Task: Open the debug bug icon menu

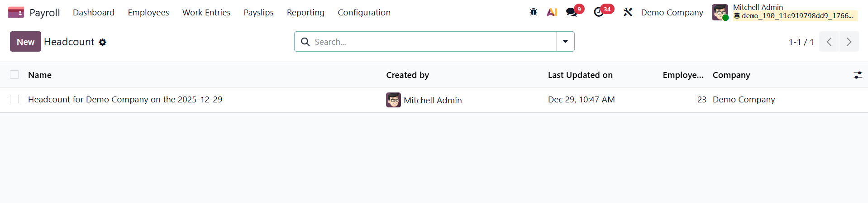Action: pyautogui.click(x=534, y=12)
